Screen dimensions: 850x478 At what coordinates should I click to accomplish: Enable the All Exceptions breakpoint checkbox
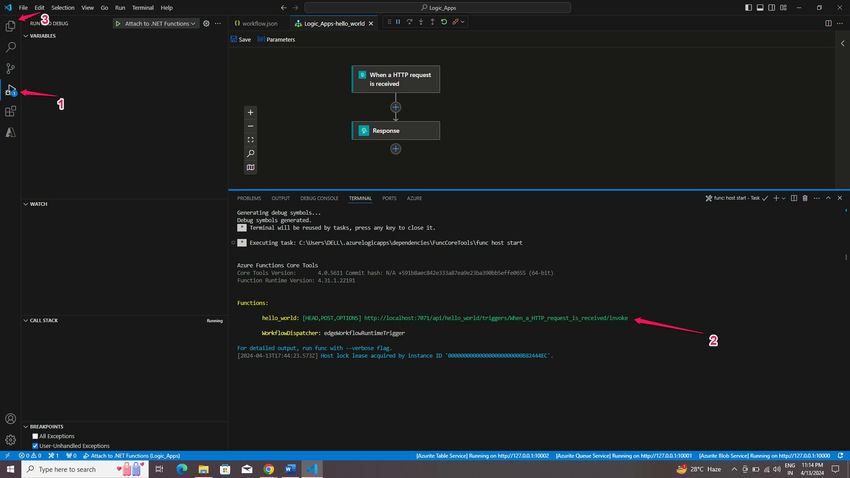pyautogui.click(x=36, y=436)
